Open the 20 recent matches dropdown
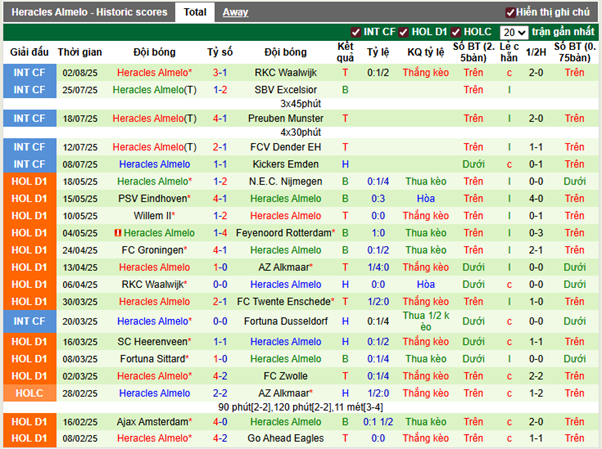 click(x=514, y=32)
